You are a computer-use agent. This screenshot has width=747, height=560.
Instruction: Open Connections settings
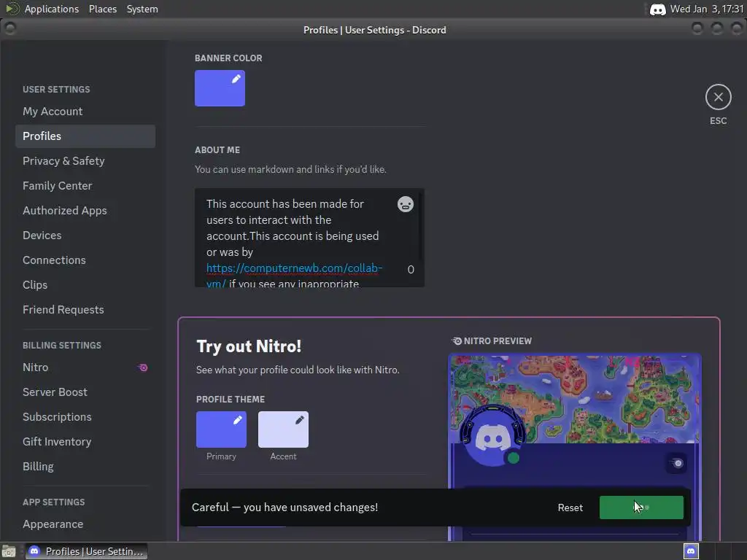[85, 260]
